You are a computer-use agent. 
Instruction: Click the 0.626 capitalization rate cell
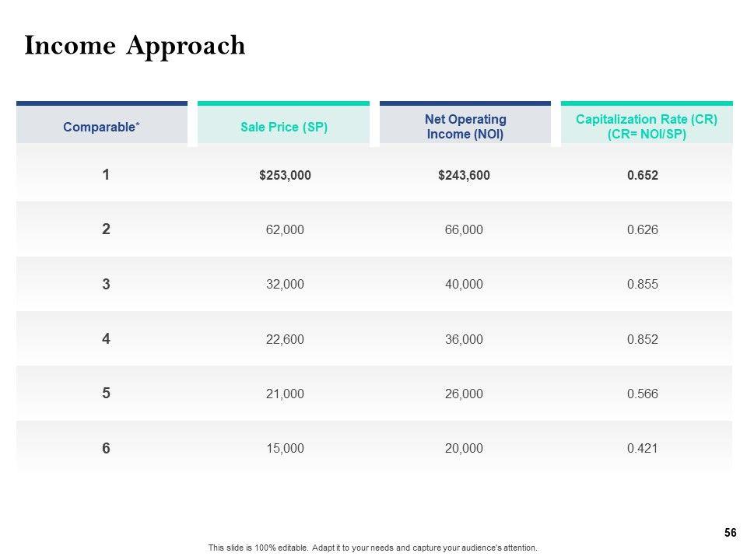pos(643,230)
